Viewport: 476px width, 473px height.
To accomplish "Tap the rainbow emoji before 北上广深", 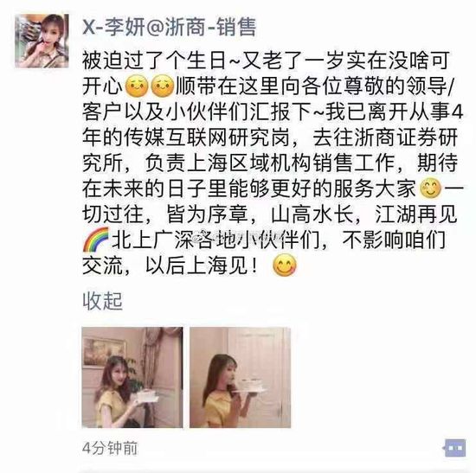I will tap(95, 240).
